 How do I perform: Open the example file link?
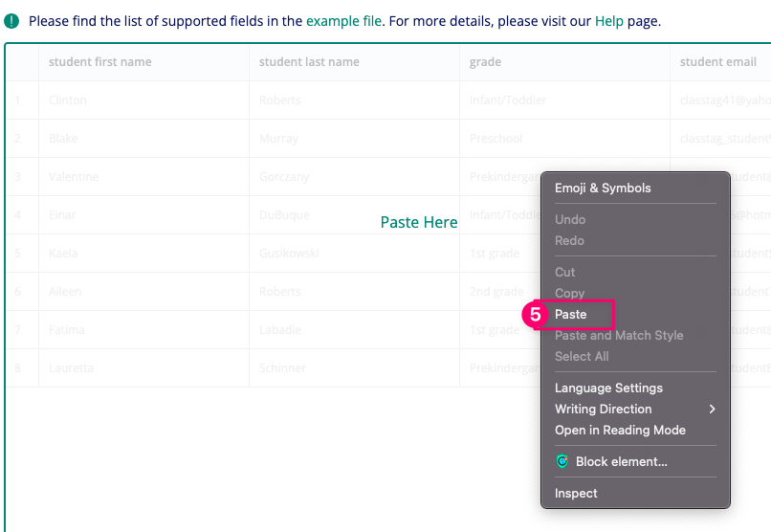click(343, 21)
